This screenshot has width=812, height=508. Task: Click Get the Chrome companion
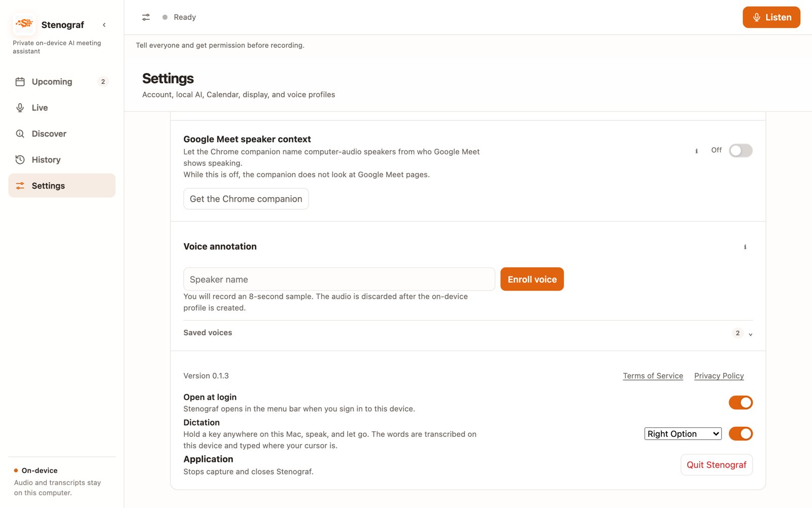(246, 199)
